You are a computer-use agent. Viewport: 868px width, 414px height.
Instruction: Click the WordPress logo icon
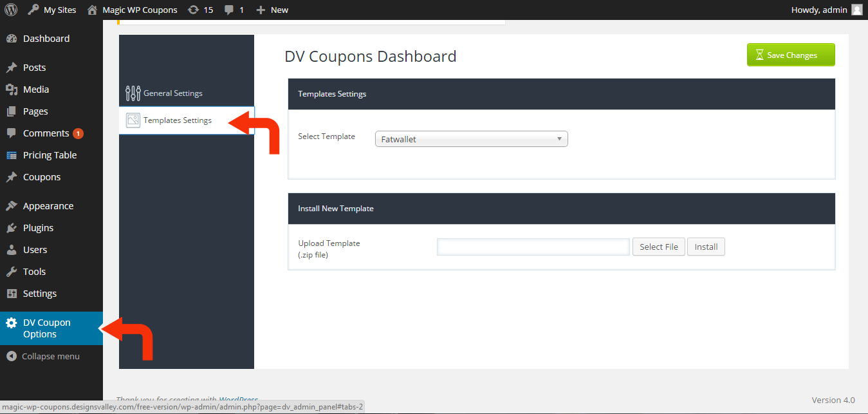point(11,10)
